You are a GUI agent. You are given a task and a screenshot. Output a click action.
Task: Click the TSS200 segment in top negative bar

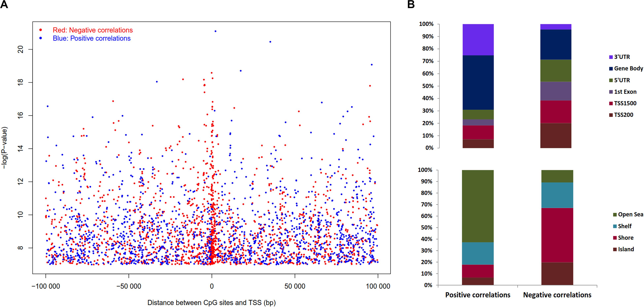tap(556, 135)
